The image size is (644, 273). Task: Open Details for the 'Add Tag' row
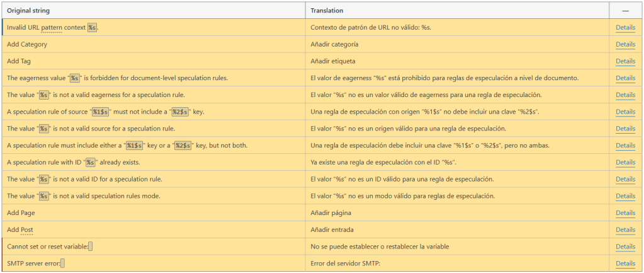coord(624,62)
